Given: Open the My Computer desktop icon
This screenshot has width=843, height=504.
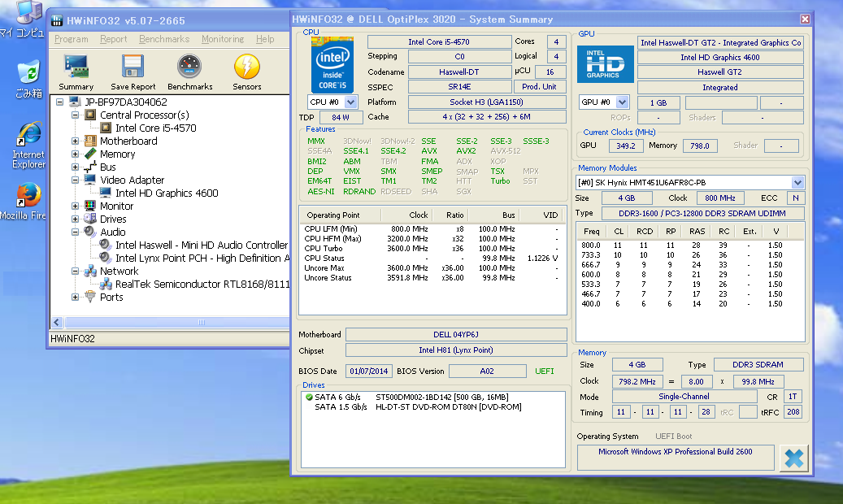Looking at the screenshot, I should click(29, 12).
